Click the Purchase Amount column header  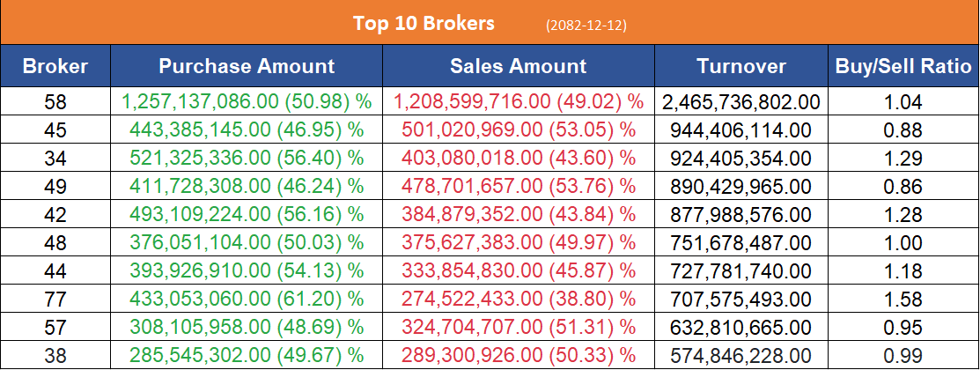click(247, 66)
